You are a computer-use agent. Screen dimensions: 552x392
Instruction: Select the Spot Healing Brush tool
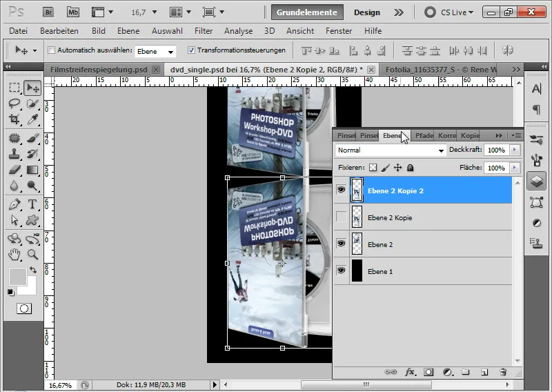tap(14, 138)
